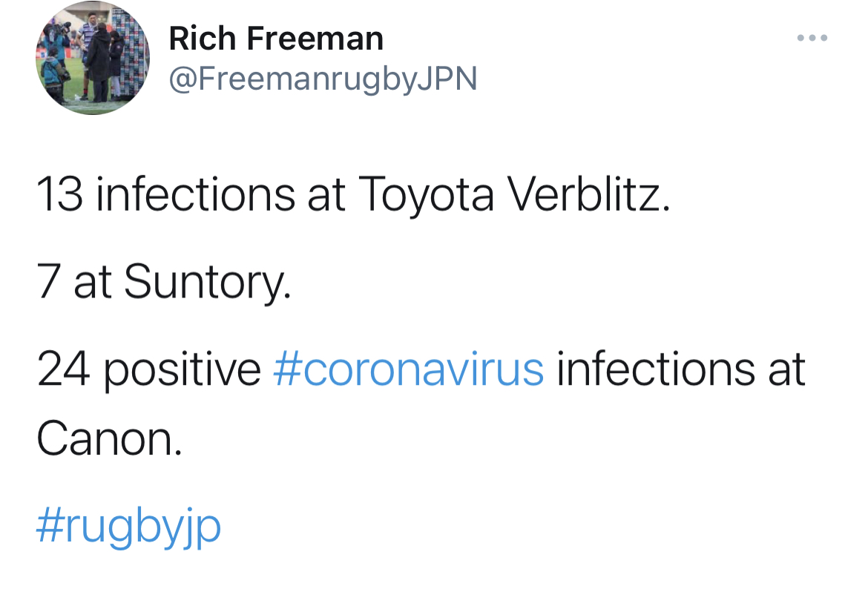The width and height of the screenshot is (868, 606).
Task: Click the Rich Freeman display name
Action: click(276, 38)
